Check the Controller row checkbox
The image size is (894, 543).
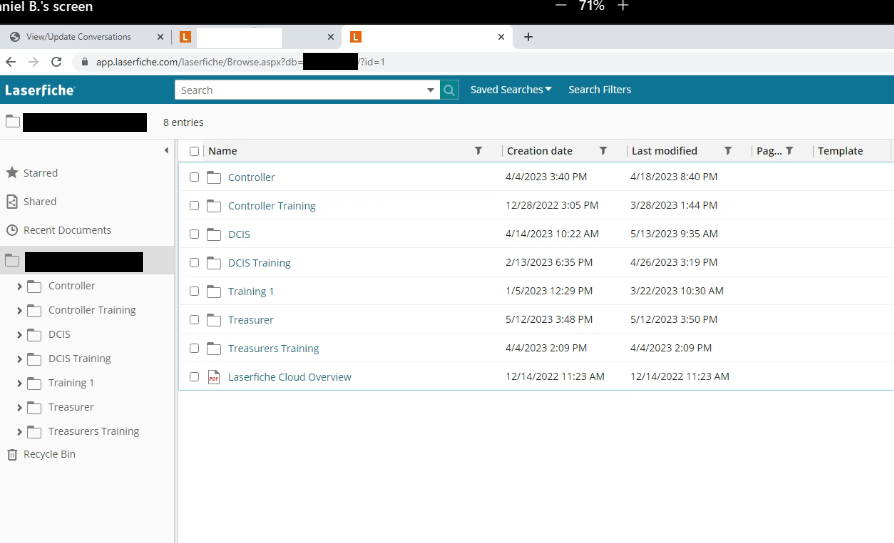[x=194, y=177]
